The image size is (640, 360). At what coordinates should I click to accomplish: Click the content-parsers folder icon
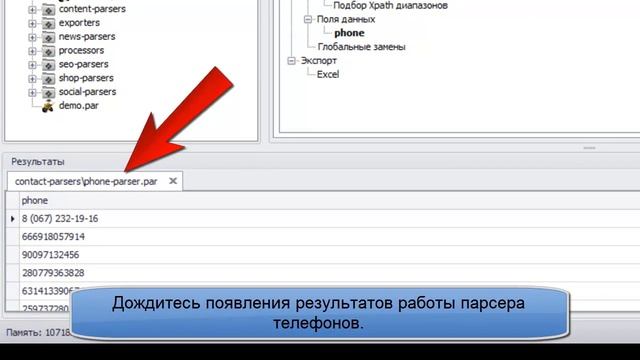48,9
